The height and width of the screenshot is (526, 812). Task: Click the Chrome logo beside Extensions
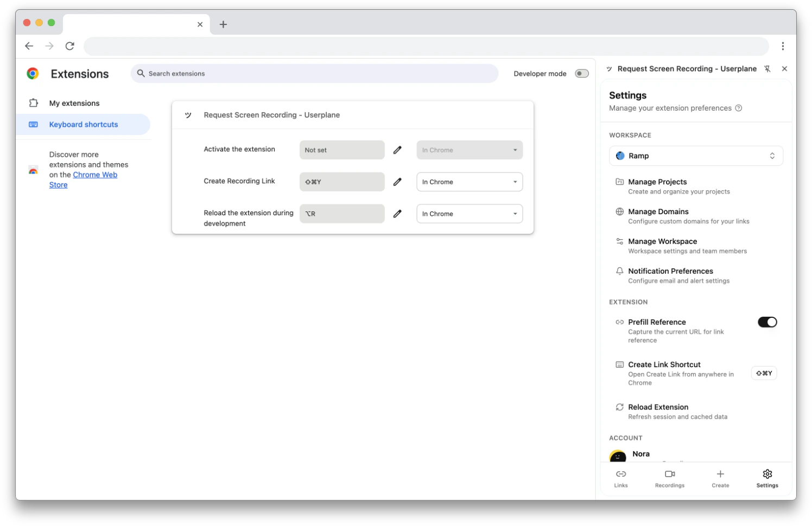tap(33, 74)
